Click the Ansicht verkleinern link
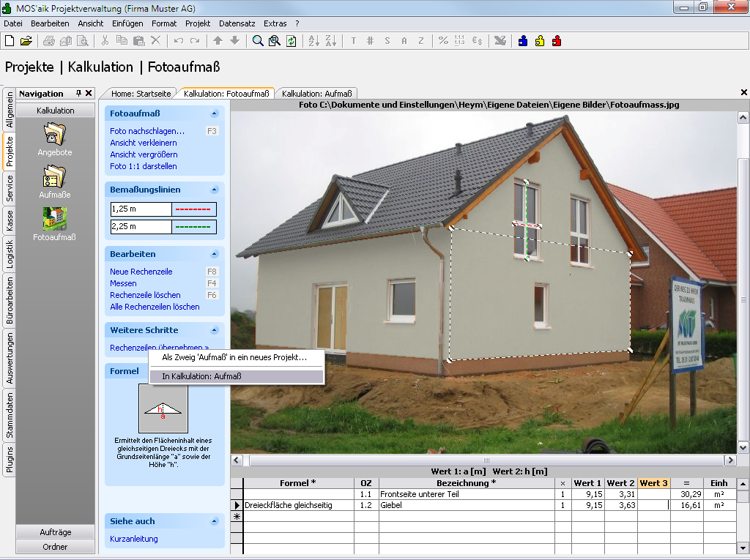The image size is (750, 560). click(x=144, y=143)
